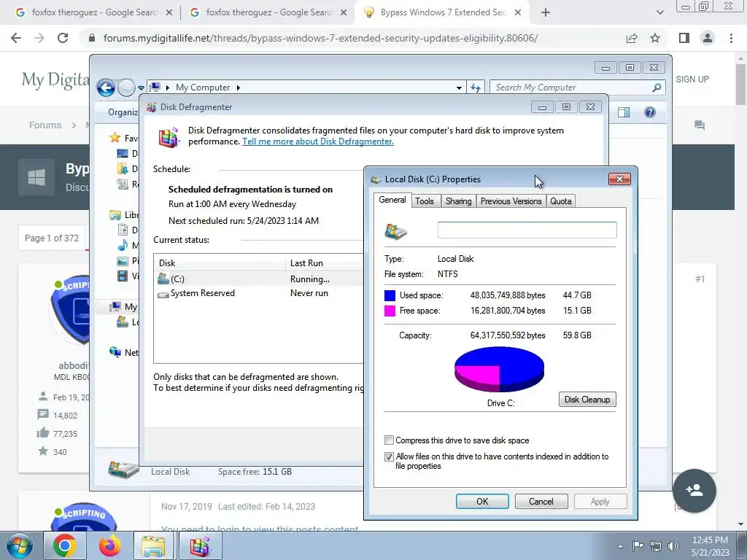This screenshot has height=560, width=747.
Task: Open Windows Explorer taskbar icon
Action: pos(153,545)
